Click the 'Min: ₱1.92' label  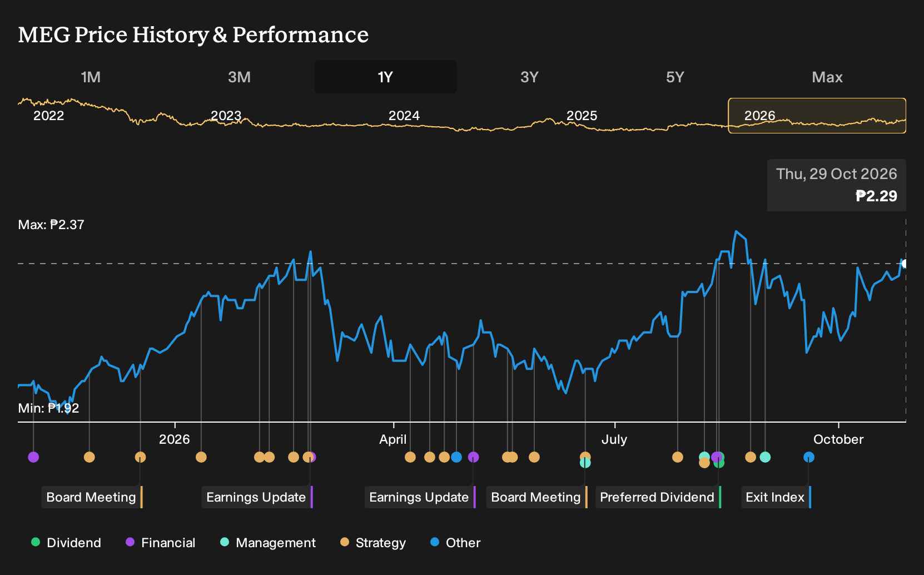point(48,408)
